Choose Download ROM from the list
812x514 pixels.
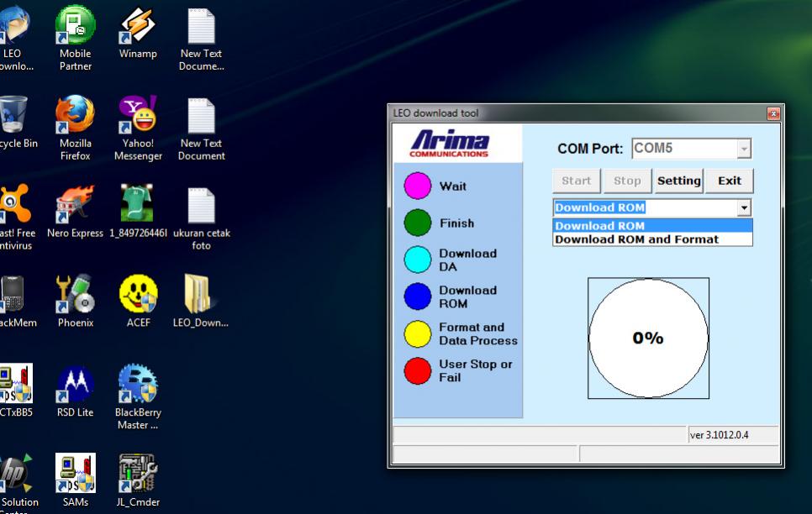[x=652, y=226]
